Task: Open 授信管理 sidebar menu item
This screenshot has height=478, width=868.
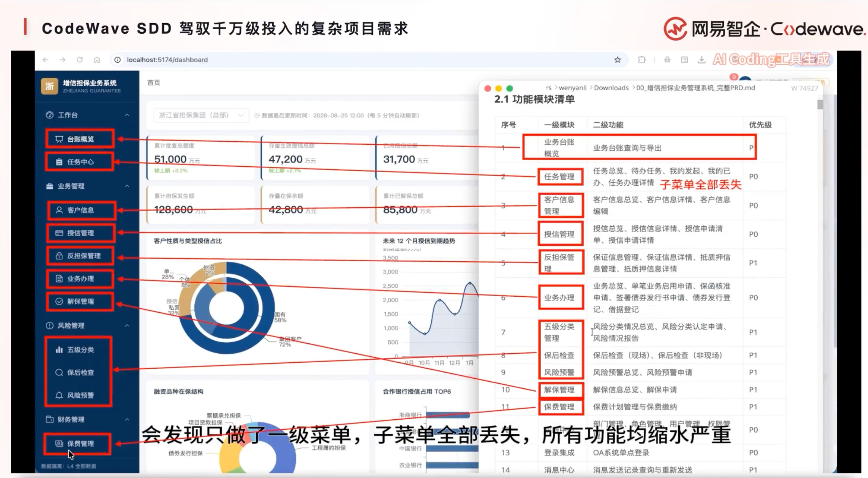Action: pos(80,233)
